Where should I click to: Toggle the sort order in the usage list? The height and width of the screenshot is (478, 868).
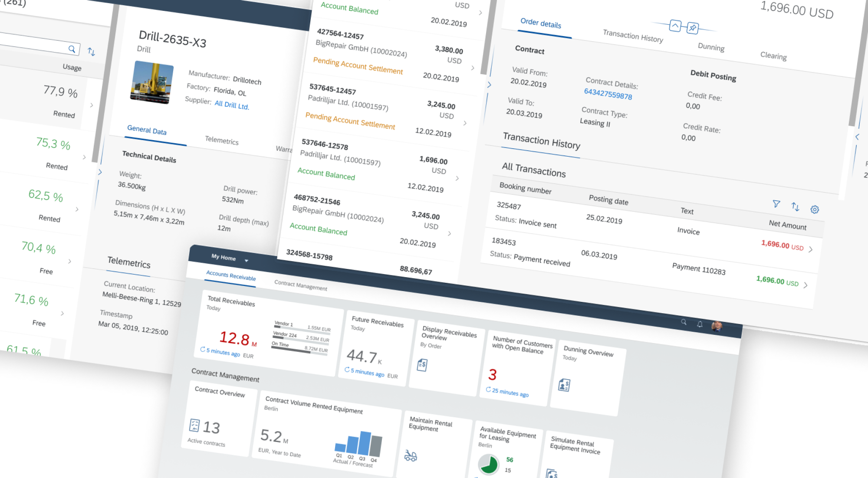point(91,51)
